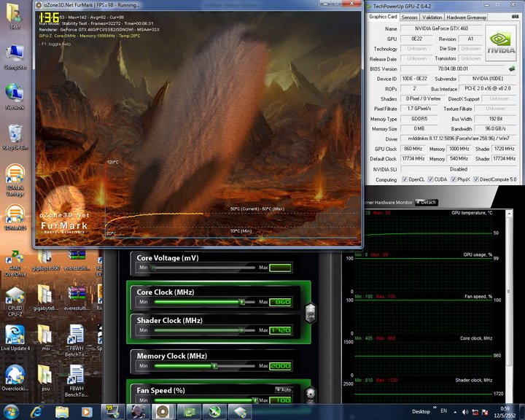Image resolution: width=525 pixels, height=420 pixels.
Task: Switch to Graphics Card tab in GPU-Z
Action: pos(383,17)
